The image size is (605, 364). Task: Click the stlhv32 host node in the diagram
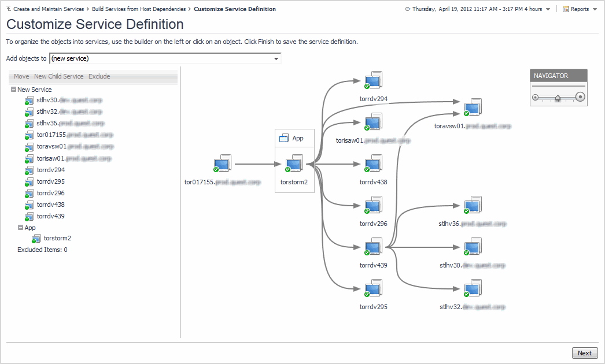tap(473, 288)
